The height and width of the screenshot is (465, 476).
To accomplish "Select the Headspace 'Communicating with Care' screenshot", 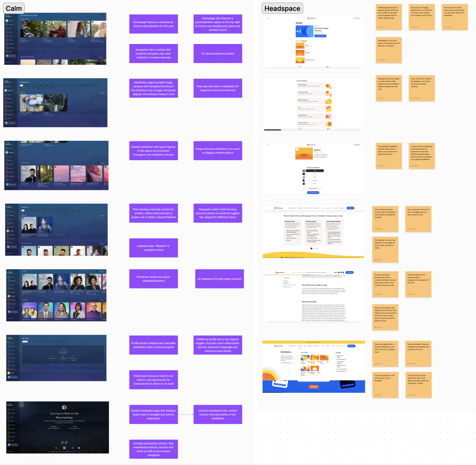I will point(314,42).
